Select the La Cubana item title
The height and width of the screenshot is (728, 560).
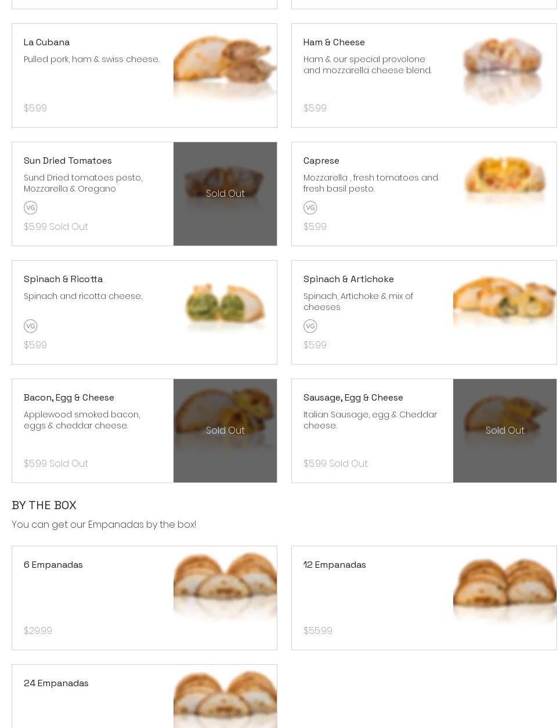pos(47,42)
